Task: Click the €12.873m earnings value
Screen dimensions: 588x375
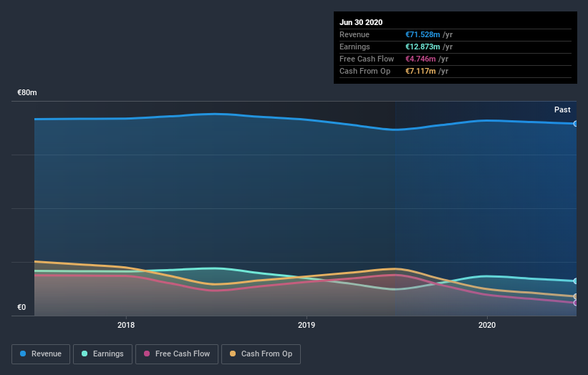Action: [x=423, y=47]
